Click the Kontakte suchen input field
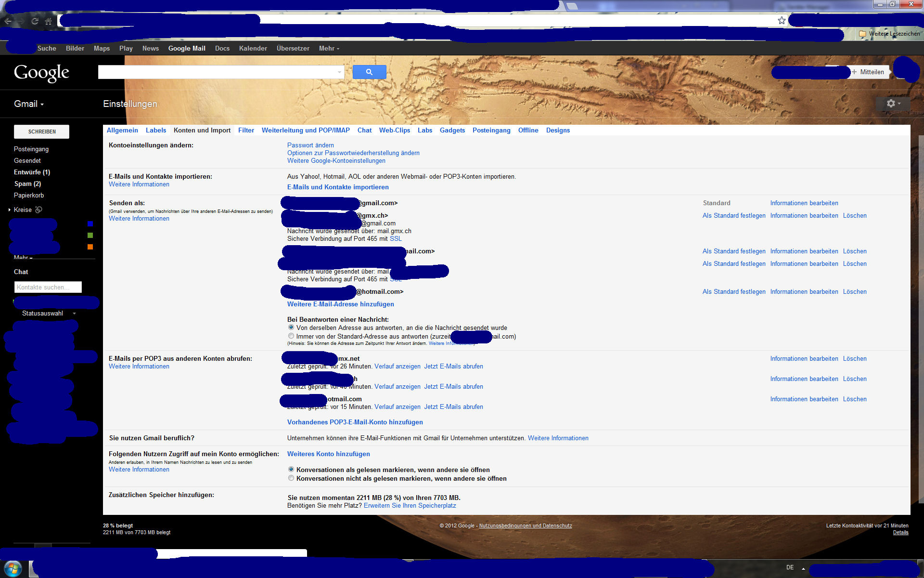Screen dimensions: 924x578 coord(48,287)
